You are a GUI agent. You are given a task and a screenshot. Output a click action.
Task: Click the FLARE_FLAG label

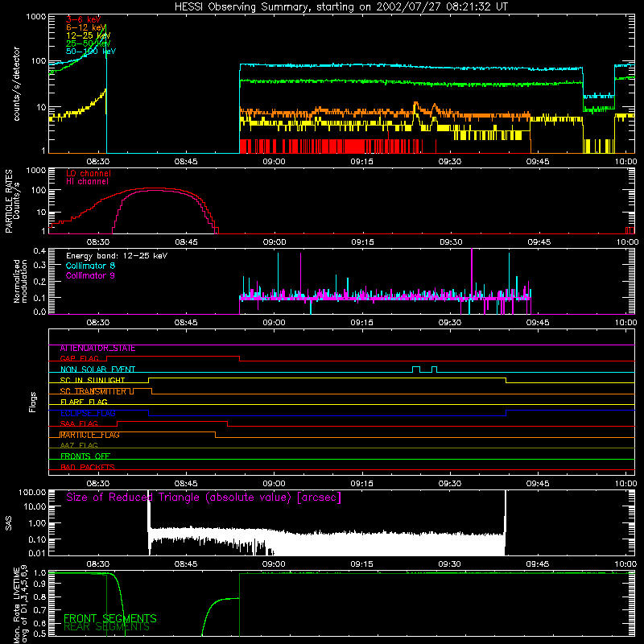[x=84, y=402]
